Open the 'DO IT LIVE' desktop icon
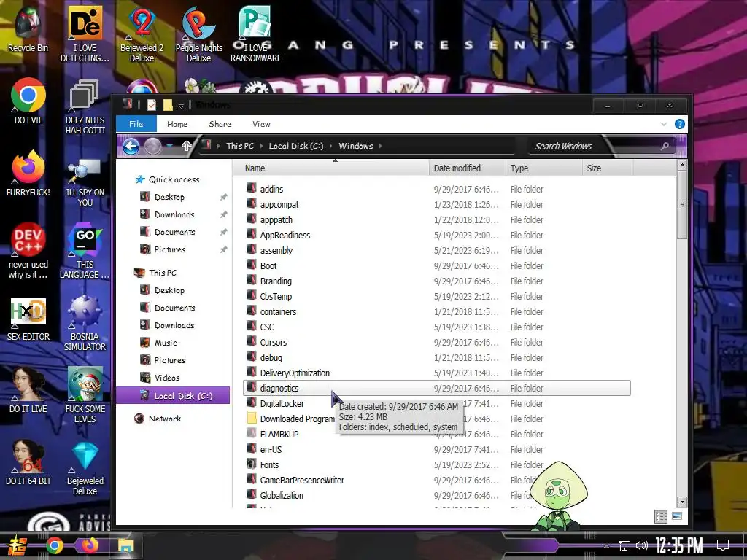This screenshot has height=560, width=747. [x=28, y=389]
